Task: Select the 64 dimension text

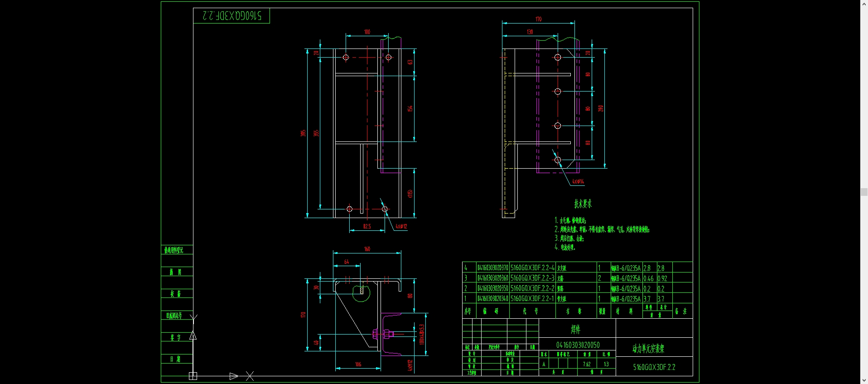Action: (x=347, y=262)
